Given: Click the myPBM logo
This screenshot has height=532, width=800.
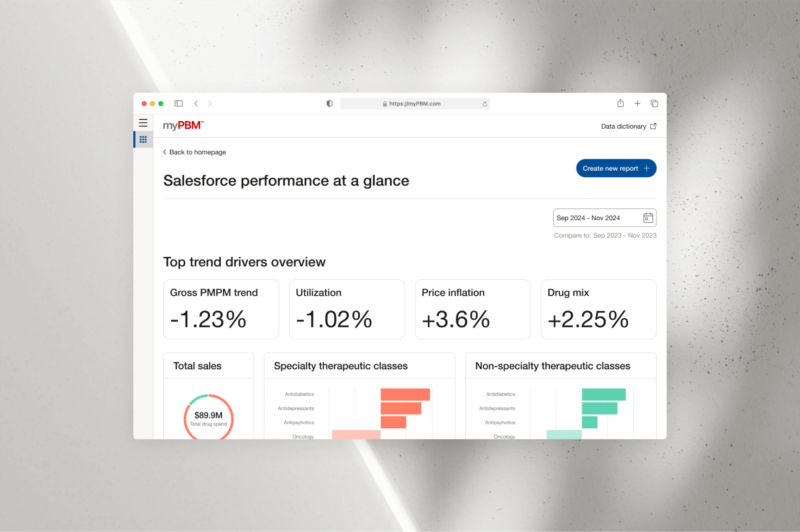Looking at the screenshot, I should tap(183, 125).
